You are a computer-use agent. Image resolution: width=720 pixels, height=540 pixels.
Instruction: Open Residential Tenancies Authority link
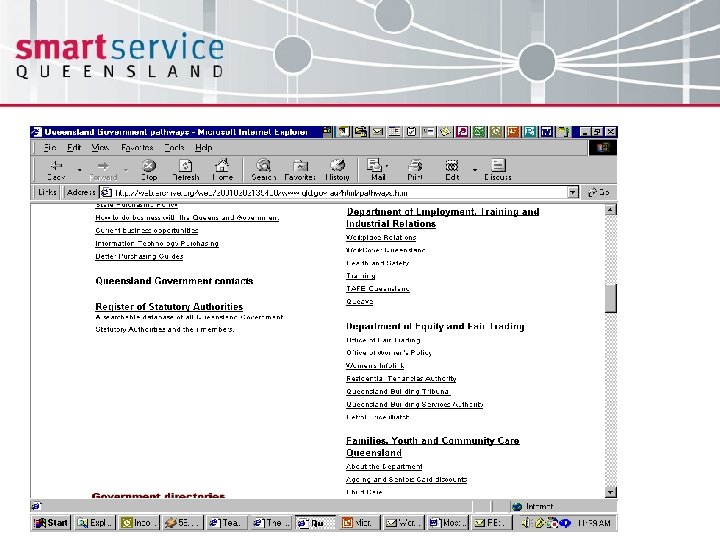401,379
